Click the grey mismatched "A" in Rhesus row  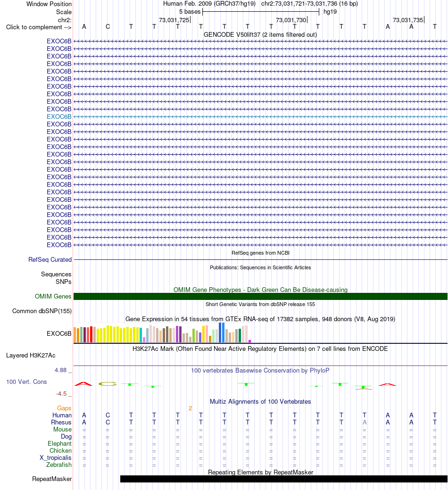pos(364,423)
